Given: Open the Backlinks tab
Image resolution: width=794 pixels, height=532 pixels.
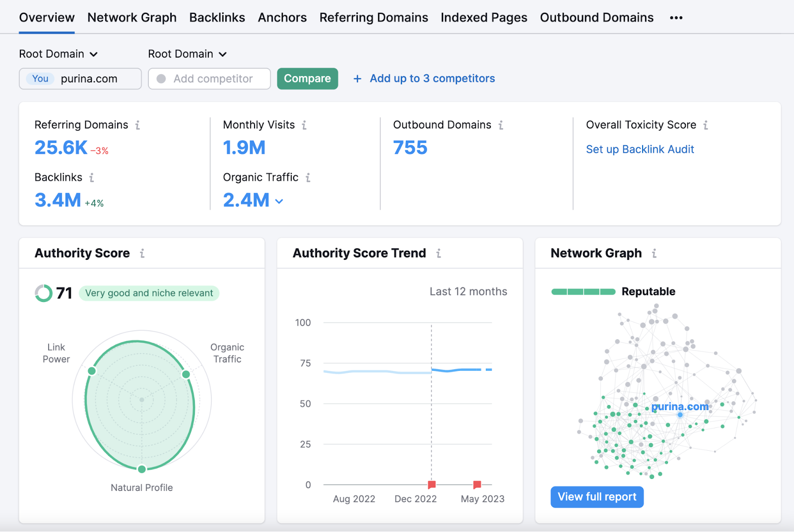Looking at the screenshot, I should pyautogui.click(x=217, y=18).
